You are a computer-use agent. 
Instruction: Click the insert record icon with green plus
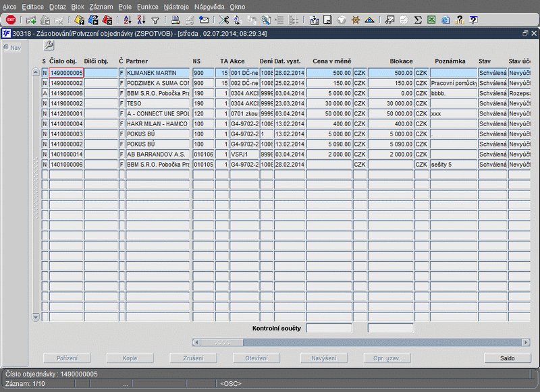click(31, 20)
